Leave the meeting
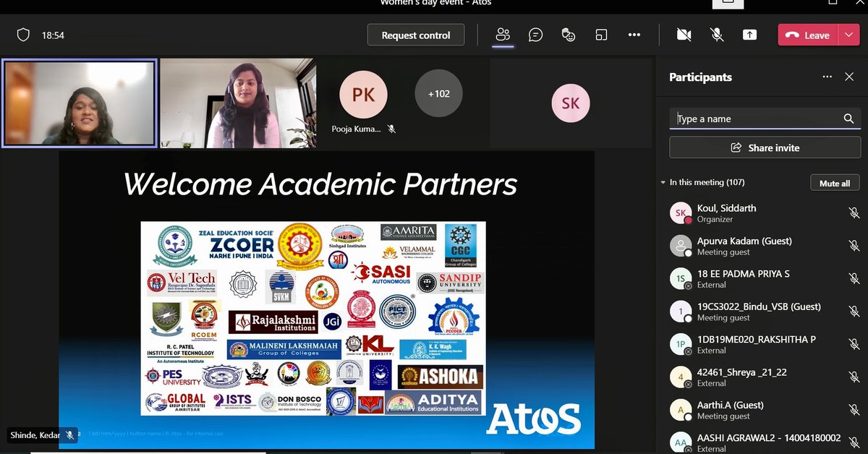The image size is (868, 454). 808,35
